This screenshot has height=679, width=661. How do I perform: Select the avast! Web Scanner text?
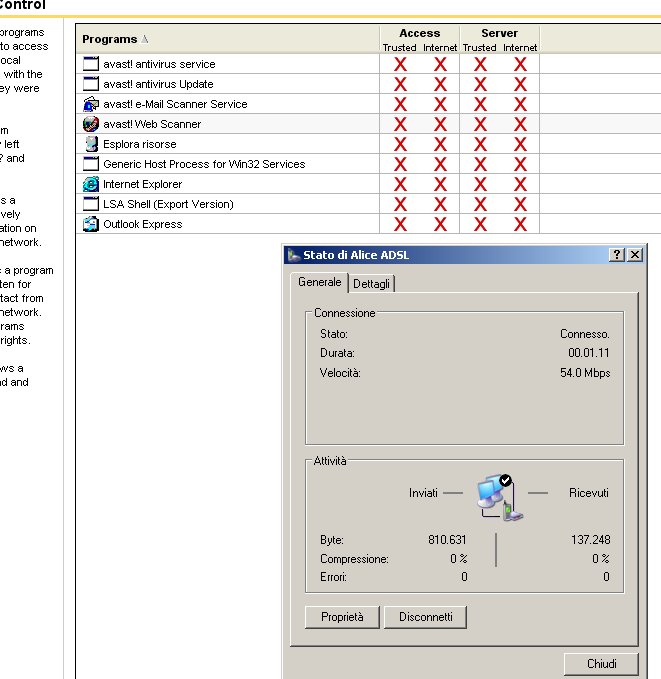[152, 124]
